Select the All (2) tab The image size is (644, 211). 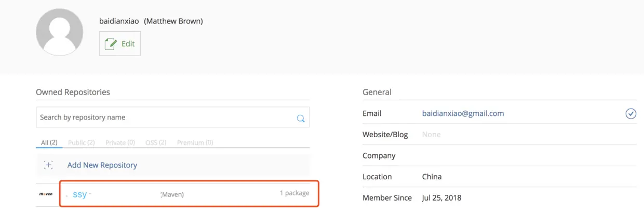point(49,142)
